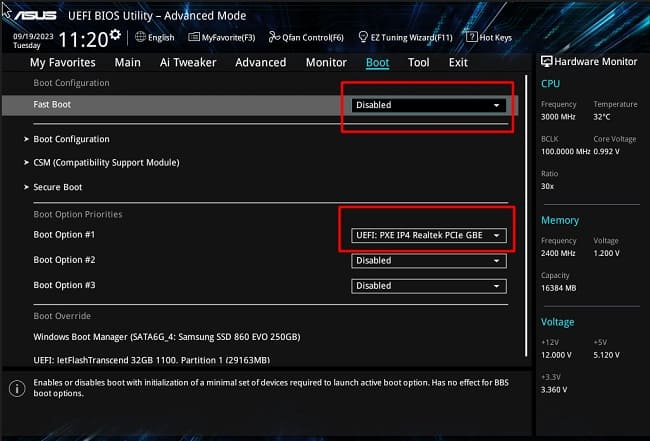Boot from UEFI JetFlashTranscend 32GB

(152, 360)
